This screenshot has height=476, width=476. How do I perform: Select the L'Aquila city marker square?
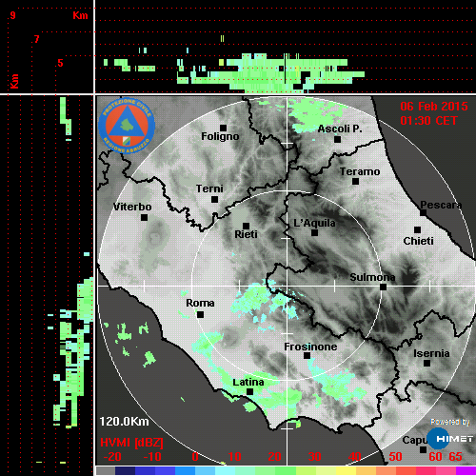click(314, 232)
